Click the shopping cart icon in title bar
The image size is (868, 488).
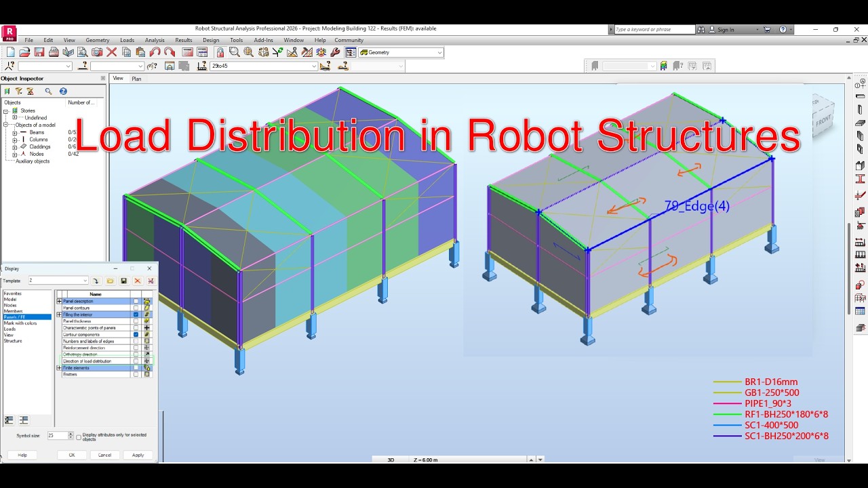coord(768,29)
